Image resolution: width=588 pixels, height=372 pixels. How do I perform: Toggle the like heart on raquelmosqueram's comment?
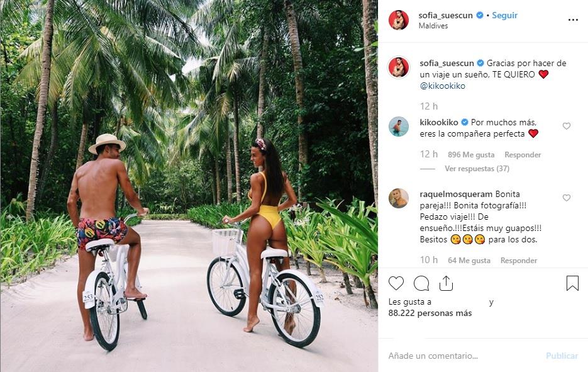coord(567,196)
